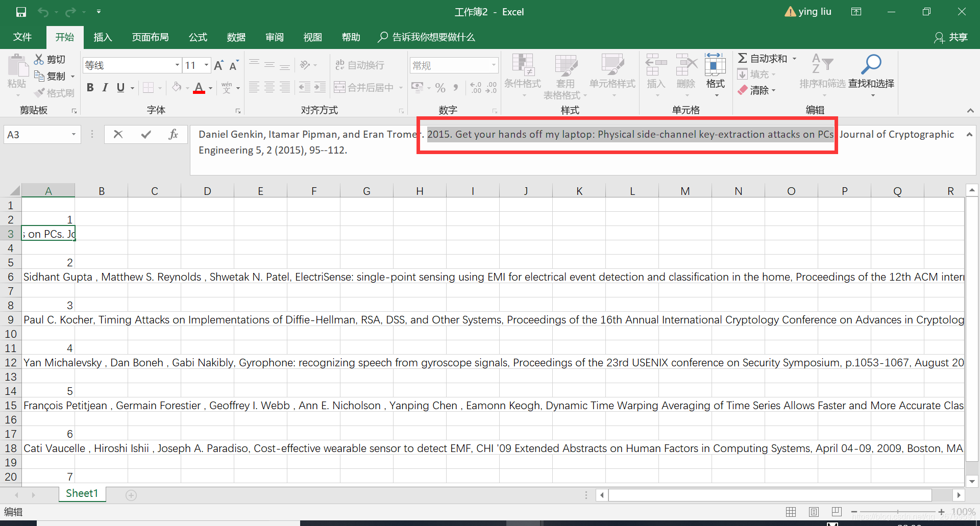This screenshot has width=980, height=526.
Task: Click the fill color bucket icon
Action: 177,88
